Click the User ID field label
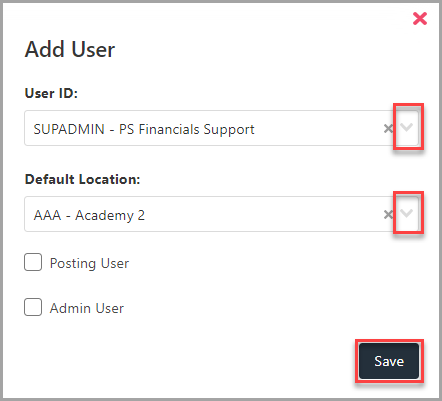The image size is (442, 401). (x=51, y=93)
